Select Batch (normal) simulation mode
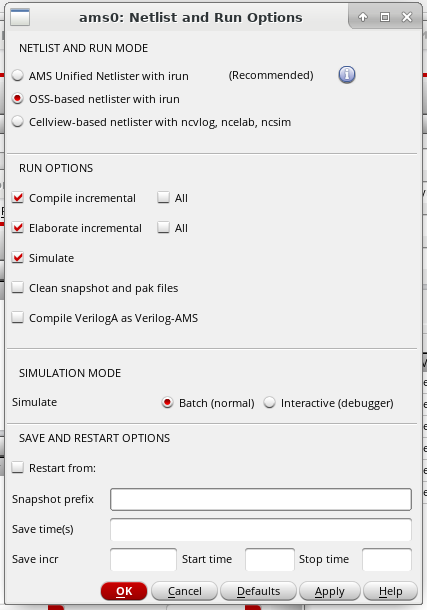 [167, 402]
